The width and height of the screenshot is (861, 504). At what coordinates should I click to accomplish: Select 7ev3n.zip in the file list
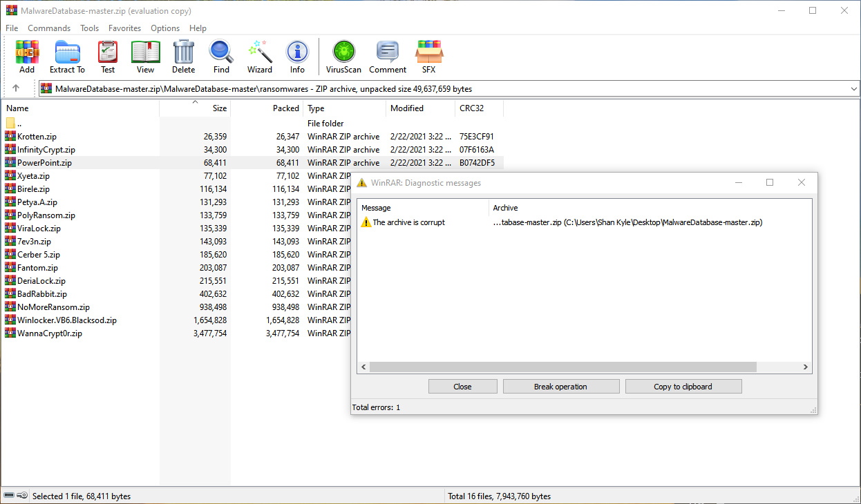click(34, 242)
